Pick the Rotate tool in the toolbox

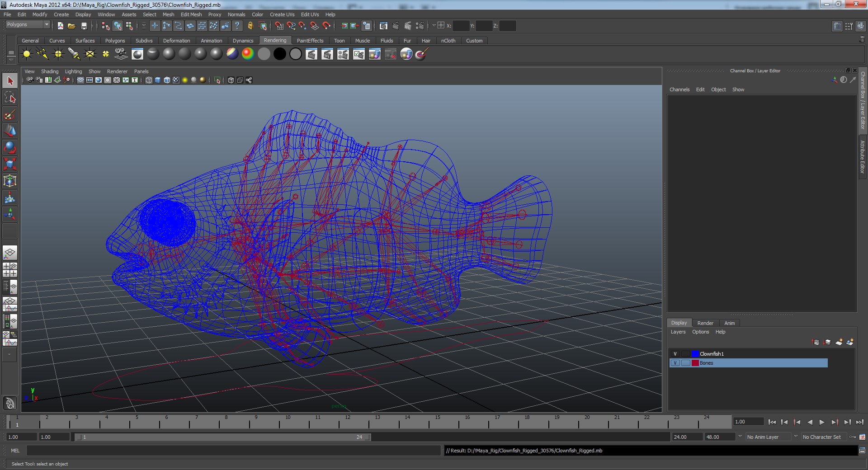(x=10, y=147)
